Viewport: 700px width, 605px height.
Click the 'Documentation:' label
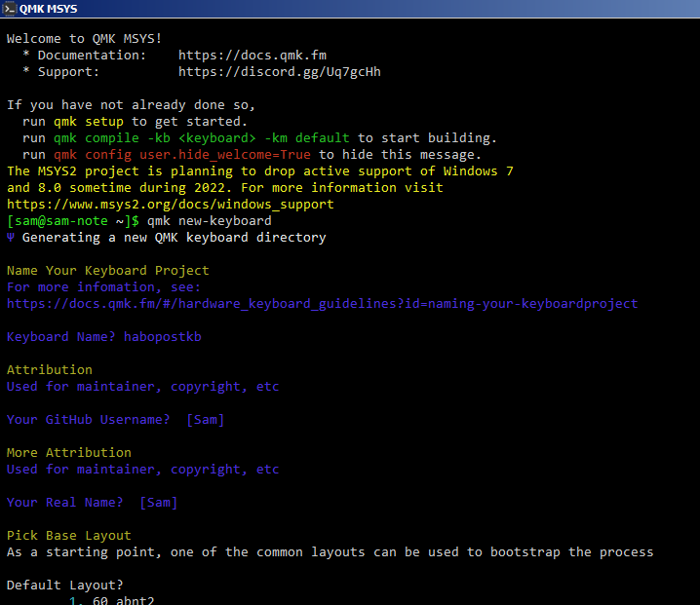[x=92, y=56]
